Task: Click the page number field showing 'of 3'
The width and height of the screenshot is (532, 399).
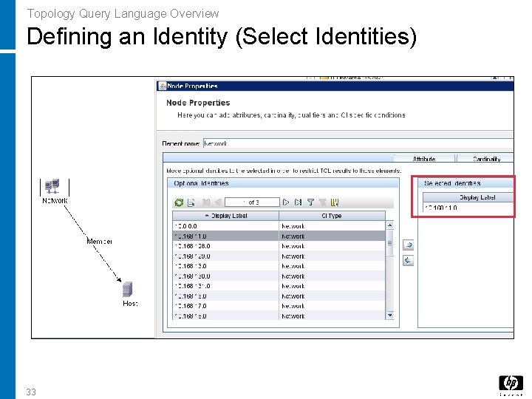Action: pyautogui.click(x=252, y=202)
